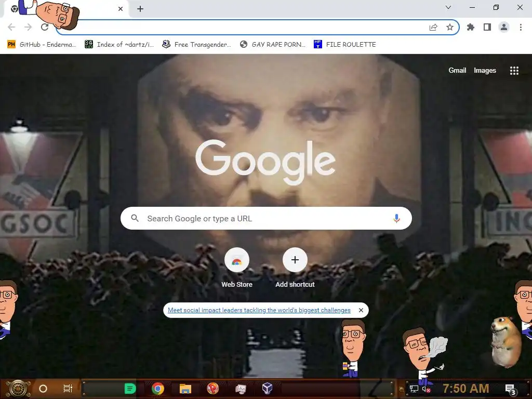Screen dimensions: 532x399
Task: Click the Search Google or type a URL box
Action: point(266,218)
